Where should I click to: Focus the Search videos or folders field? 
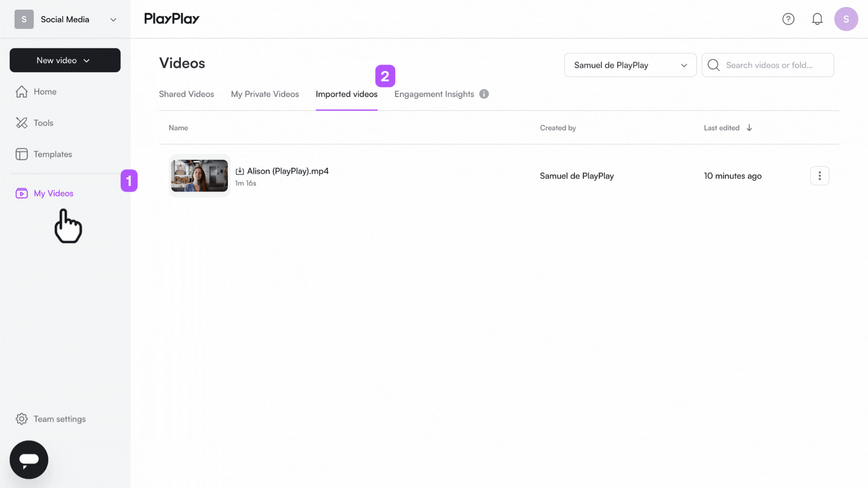coord(768,65)
